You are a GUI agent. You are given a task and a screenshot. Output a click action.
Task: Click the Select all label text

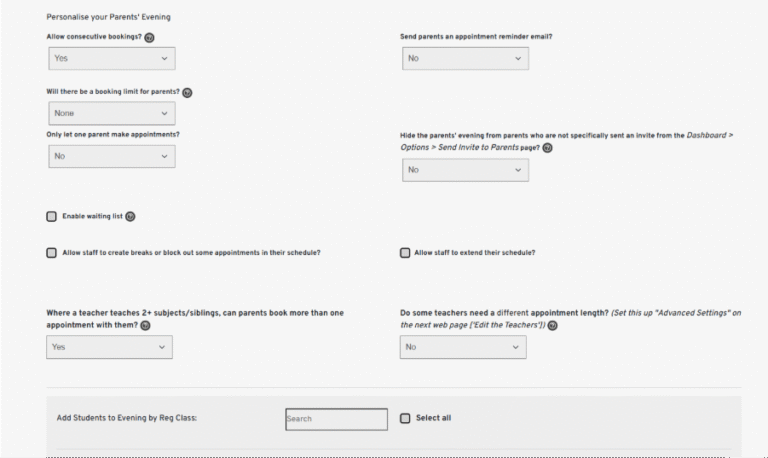[x=433, y=418]
